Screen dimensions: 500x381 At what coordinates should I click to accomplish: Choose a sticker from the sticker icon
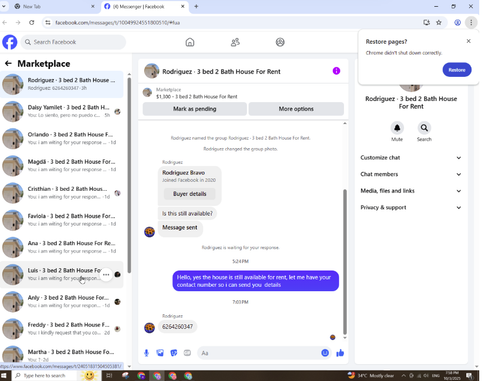coord(174,353)
